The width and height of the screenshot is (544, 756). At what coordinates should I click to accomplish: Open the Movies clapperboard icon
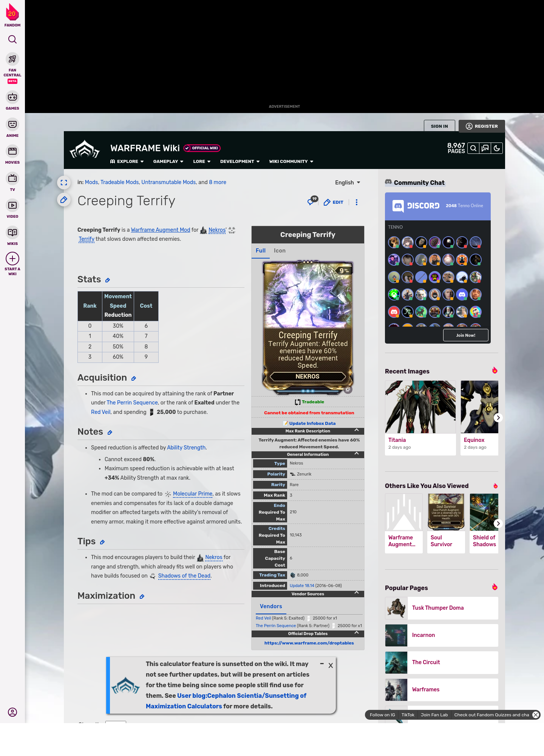12,151
